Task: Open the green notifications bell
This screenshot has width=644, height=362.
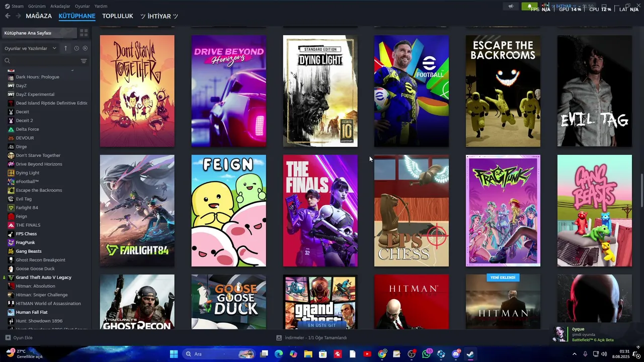Action: coord(529,7)
